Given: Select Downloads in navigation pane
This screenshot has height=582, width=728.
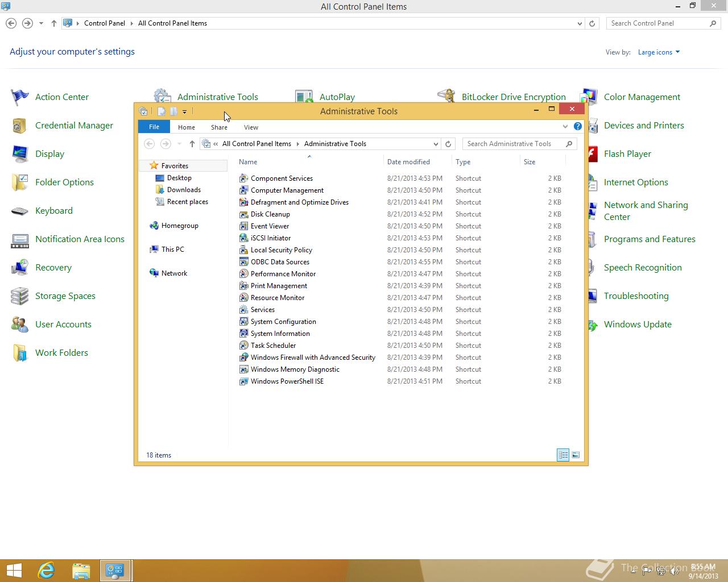Looking at the screenshot, I should tap(184, 190).
